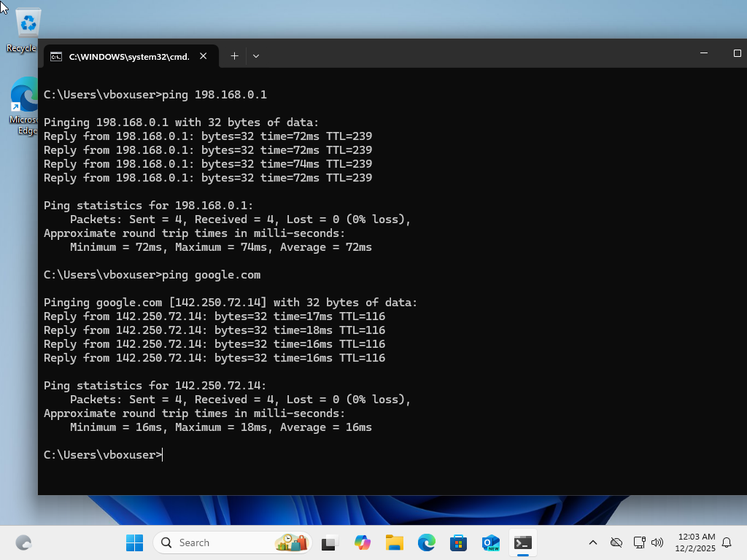The image size is (747, 560).
Task: Open a new terminal tab with plus button
Action: [234, 56]
